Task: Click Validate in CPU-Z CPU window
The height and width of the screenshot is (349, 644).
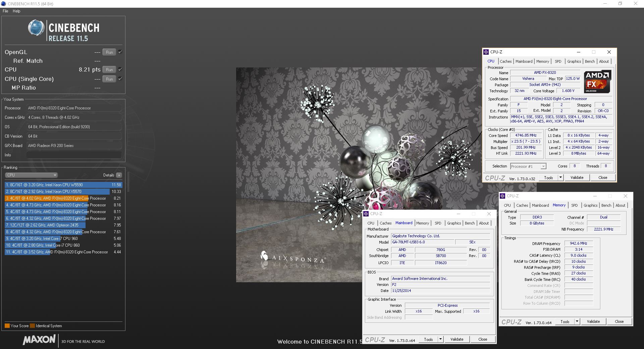Action: tap(577, 178)
